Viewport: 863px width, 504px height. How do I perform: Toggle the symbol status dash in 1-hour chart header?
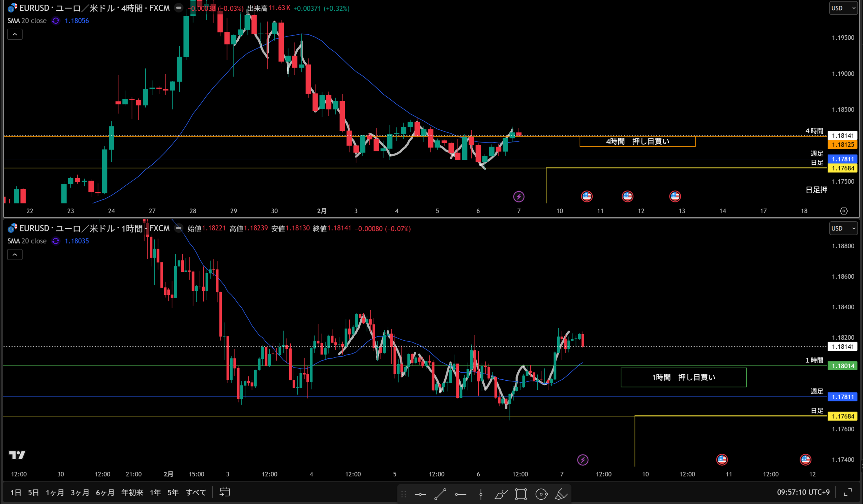[x=179, y=228]
